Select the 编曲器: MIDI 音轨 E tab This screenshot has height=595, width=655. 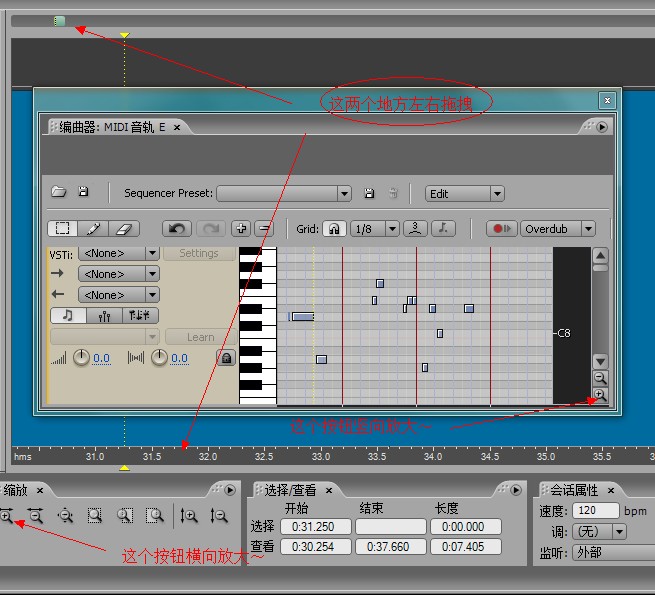[x=112, y=127]
